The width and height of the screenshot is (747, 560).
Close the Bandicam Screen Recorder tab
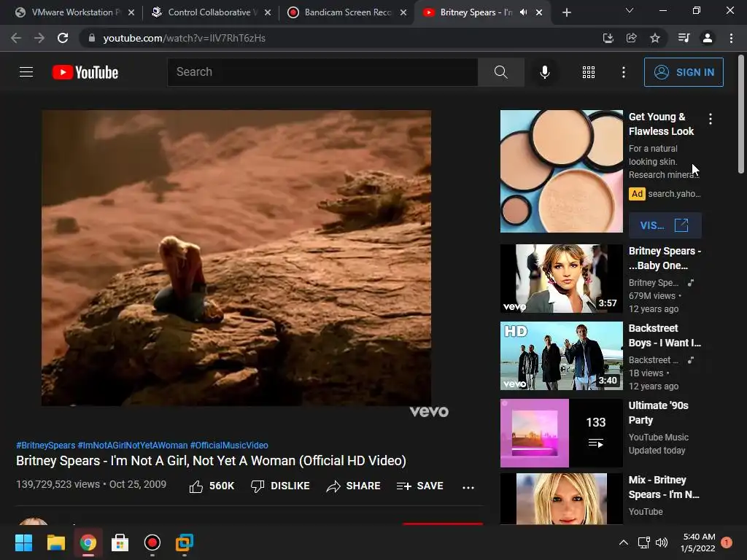(x=403, y=12)
